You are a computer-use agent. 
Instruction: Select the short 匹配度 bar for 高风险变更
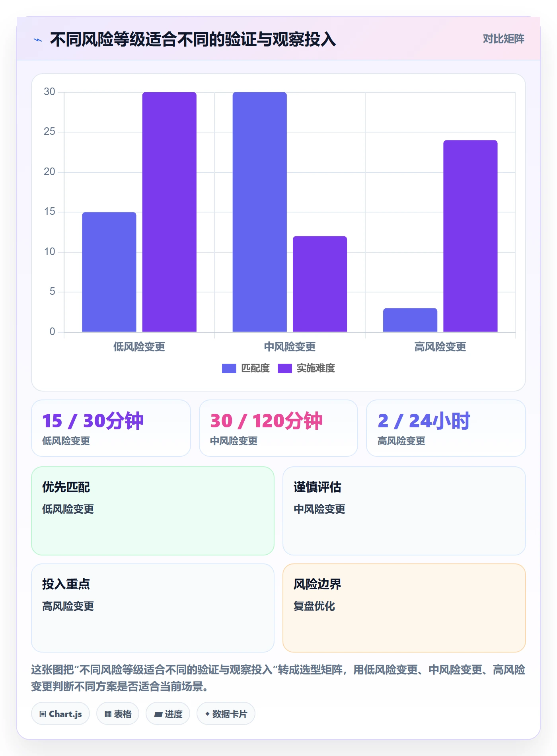[410, 320]
